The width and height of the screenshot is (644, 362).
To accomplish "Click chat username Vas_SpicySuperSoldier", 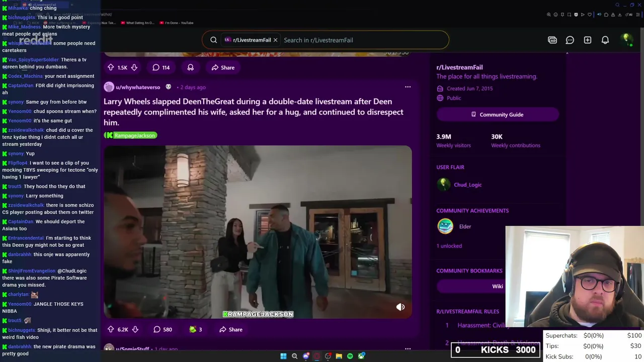I will [x=34, y=60].
